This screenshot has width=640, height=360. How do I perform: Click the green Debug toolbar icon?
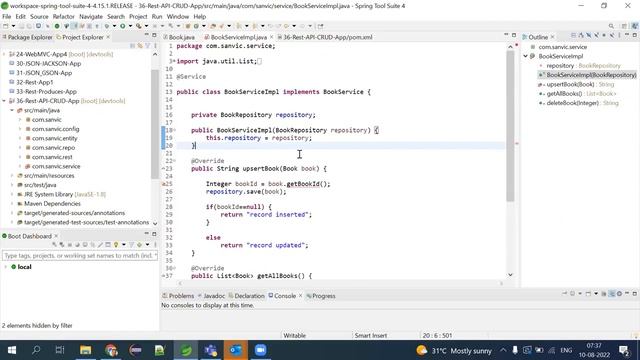coord(107,26)
